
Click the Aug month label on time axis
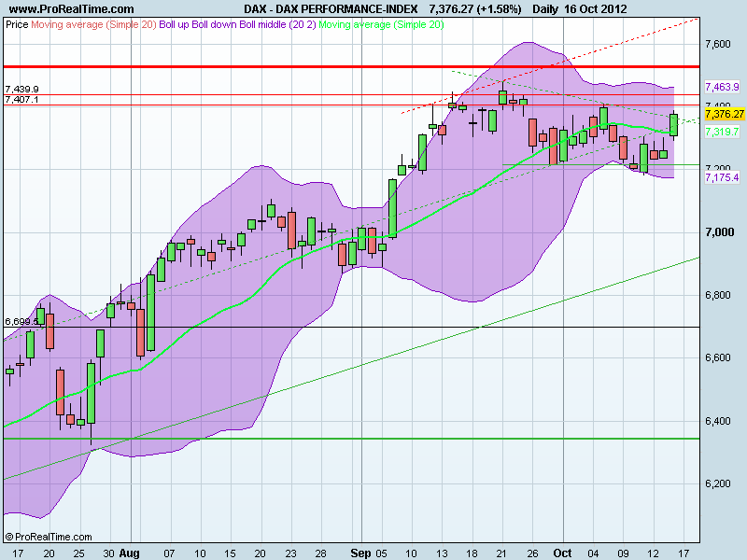point(129,553)
